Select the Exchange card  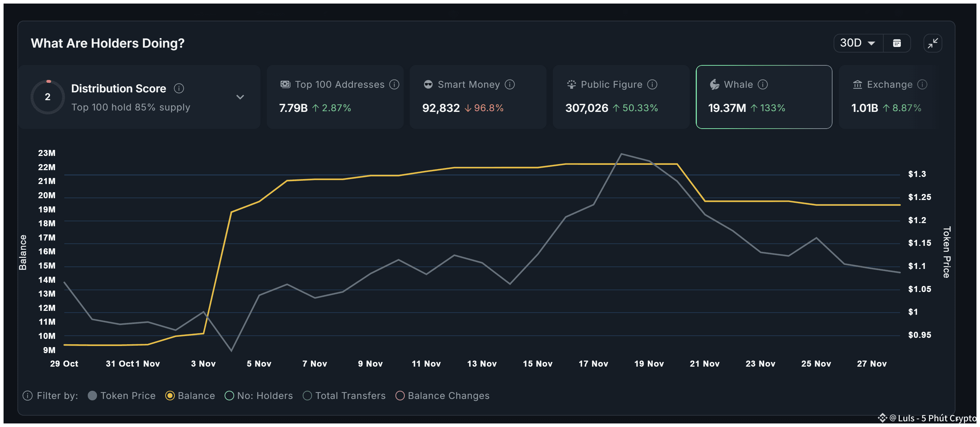tap(889, 97)
